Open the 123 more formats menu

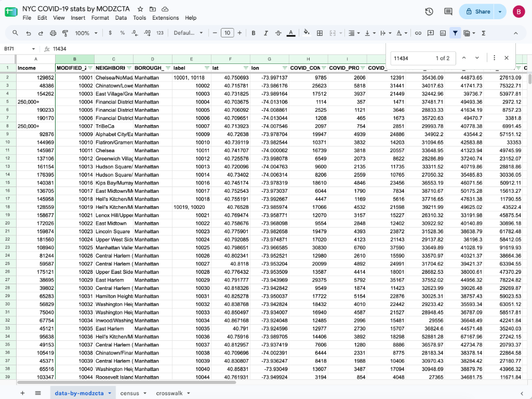(160, 33)
